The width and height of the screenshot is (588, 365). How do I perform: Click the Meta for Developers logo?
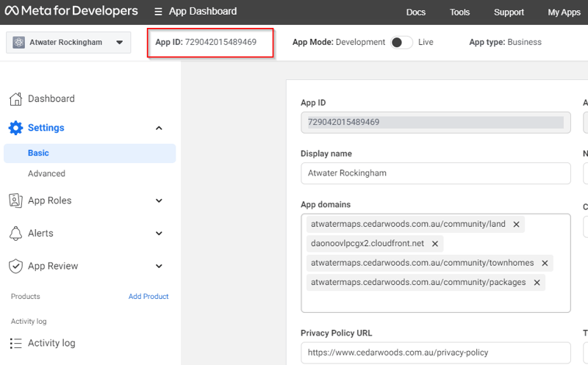[71, 11]
